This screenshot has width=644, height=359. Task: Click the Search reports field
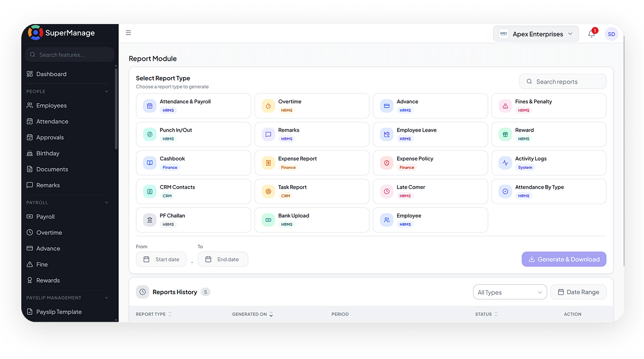(x=563, y=81)
